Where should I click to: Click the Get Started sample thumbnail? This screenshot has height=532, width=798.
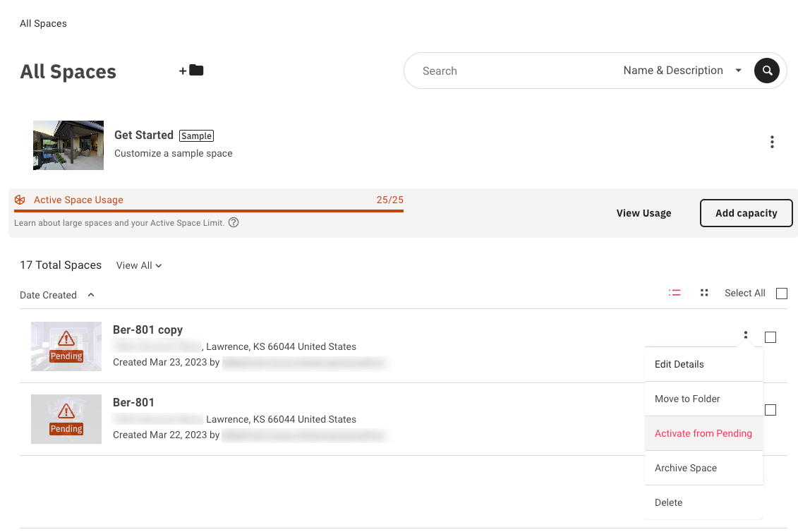coord(68,145)
